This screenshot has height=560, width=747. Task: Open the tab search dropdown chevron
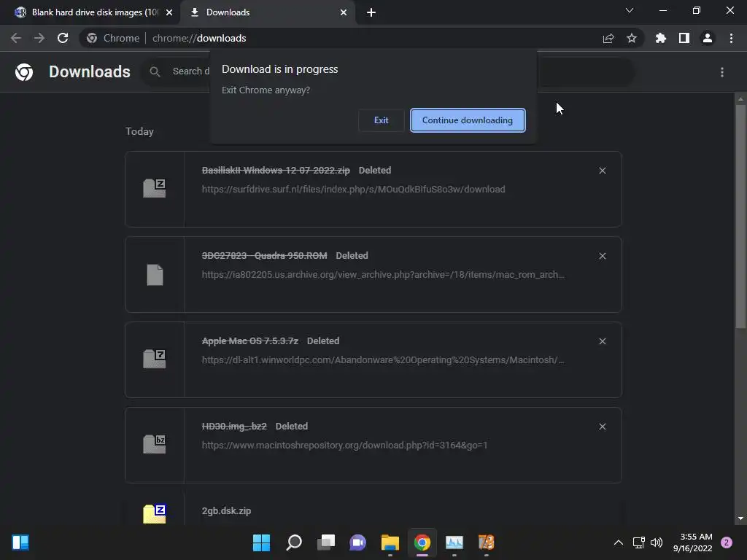630,10
